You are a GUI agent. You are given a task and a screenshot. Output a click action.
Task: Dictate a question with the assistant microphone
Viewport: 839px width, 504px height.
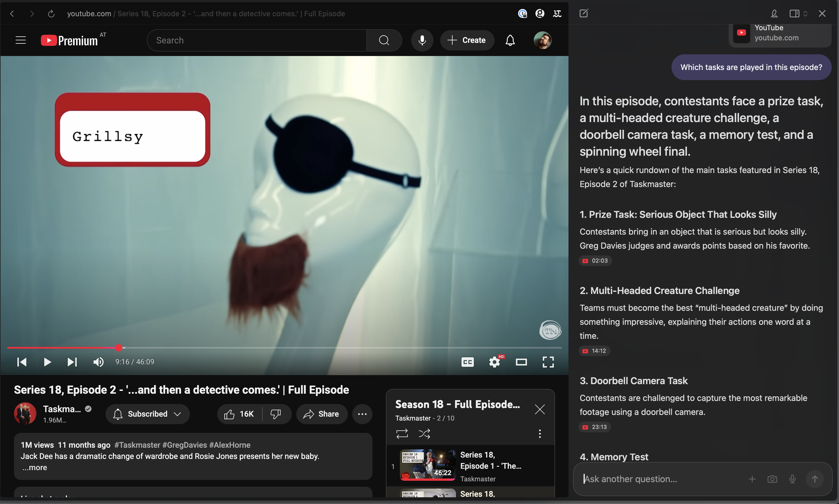pyautogui.click(x=792, y=479)
